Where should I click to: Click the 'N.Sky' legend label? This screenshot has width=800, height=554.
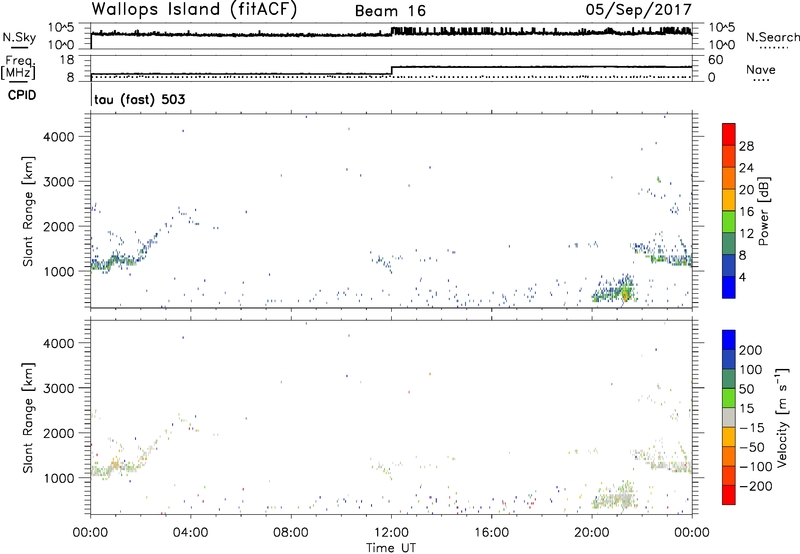tap(19, 38)
